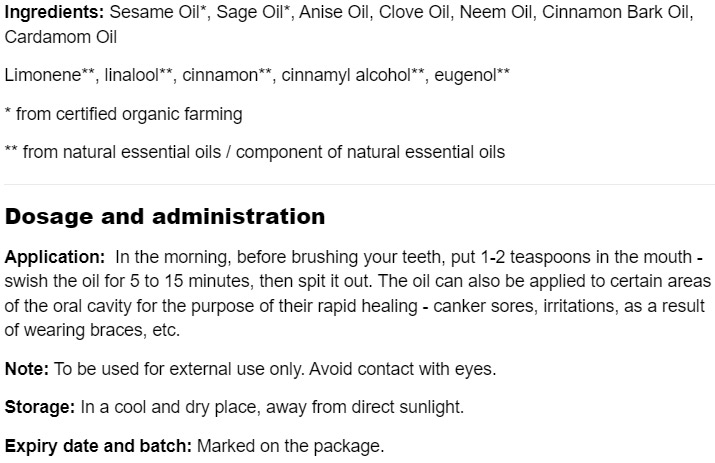
Task: Click the bold "Note:" label
Action: pyautogui.click(x=27, y=369)
